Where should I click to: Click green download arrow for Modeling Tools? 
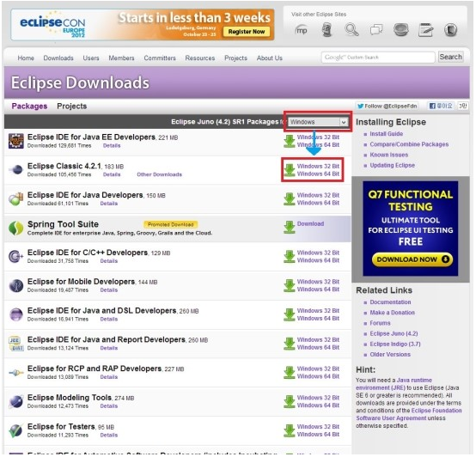click(290, 401)
